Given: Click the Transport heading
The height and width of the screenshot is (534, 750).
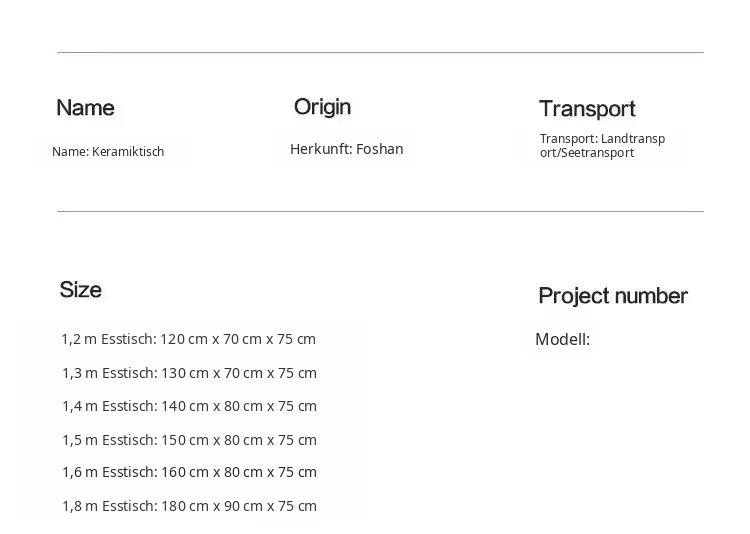Looking at the screenshot, I should 587,109.
